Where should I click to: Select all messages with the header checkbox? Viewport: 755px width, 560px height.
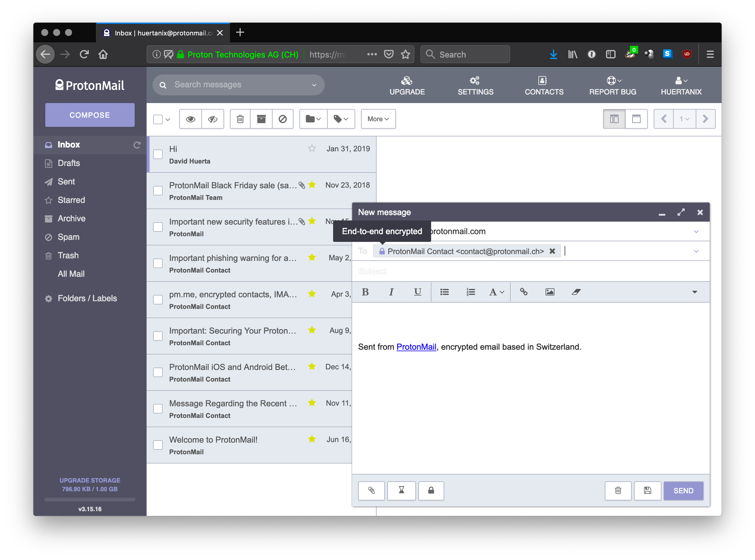(x=158, y=119)
